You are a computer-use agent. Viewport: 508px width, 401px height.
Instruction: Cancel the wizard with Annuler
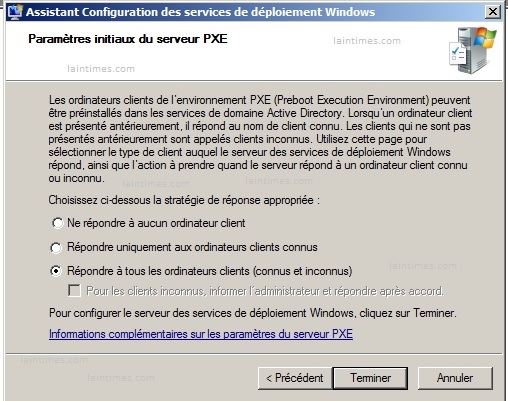coord(455,378)
